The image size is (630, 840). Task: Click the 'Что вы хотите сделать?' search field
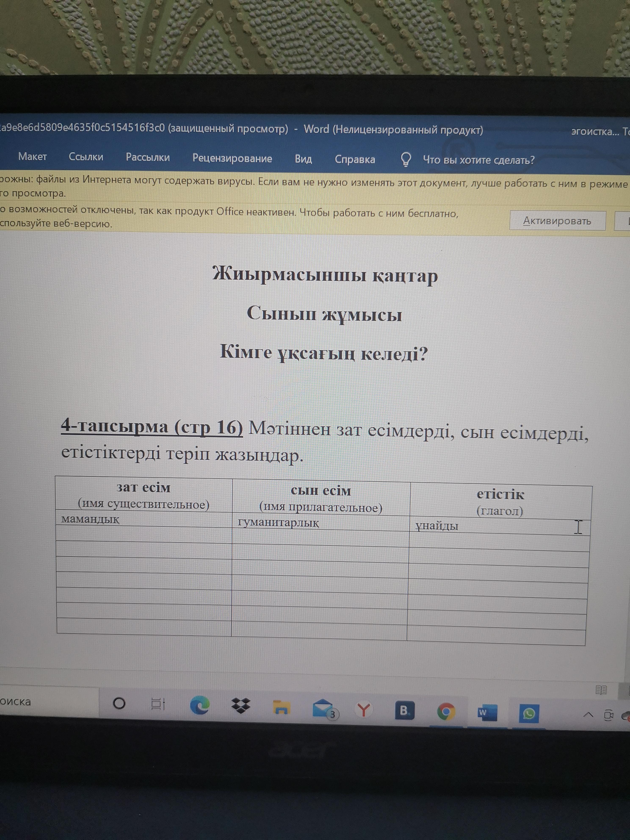pyautogui.click(x=478, y=160)
